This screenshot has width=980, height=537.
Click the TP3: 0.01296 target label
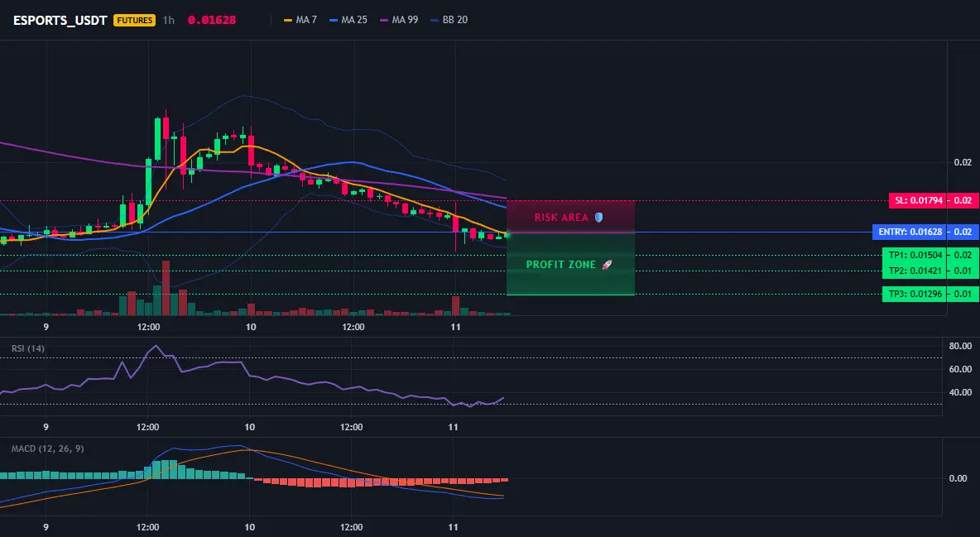915,294
